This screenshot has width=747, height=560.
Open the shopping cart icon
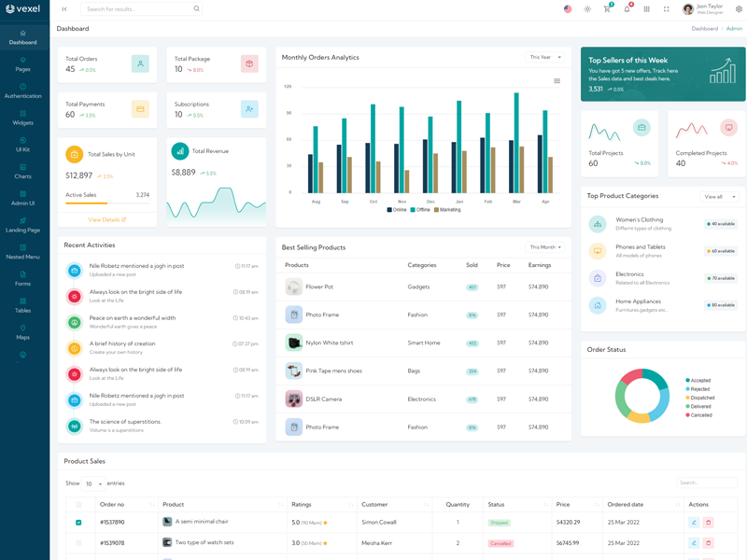click(607, 9)
